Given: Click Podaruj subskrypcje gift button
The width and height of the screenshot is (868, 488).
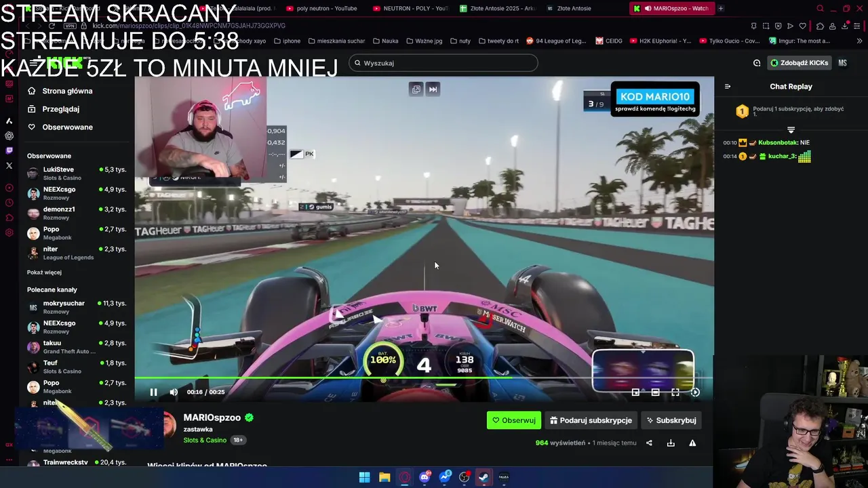Looking at the screenshot, I should [591, 420].
